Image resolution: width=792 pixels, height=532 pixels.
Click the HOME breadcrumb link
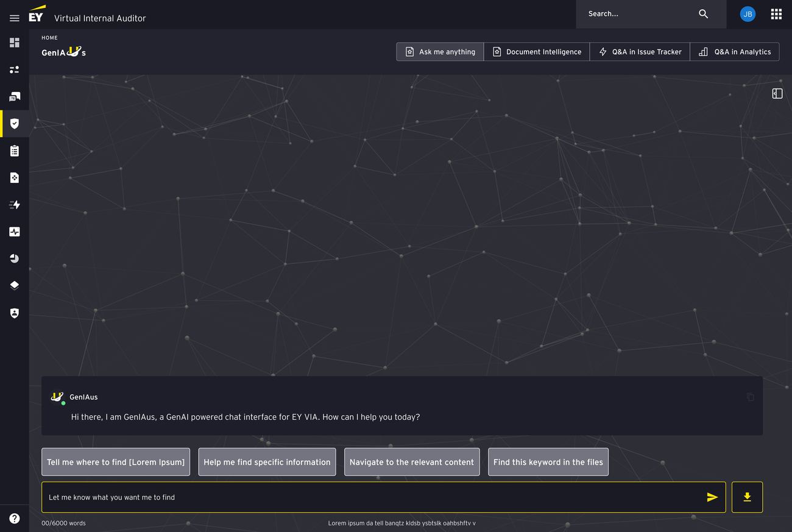(49, 38)
